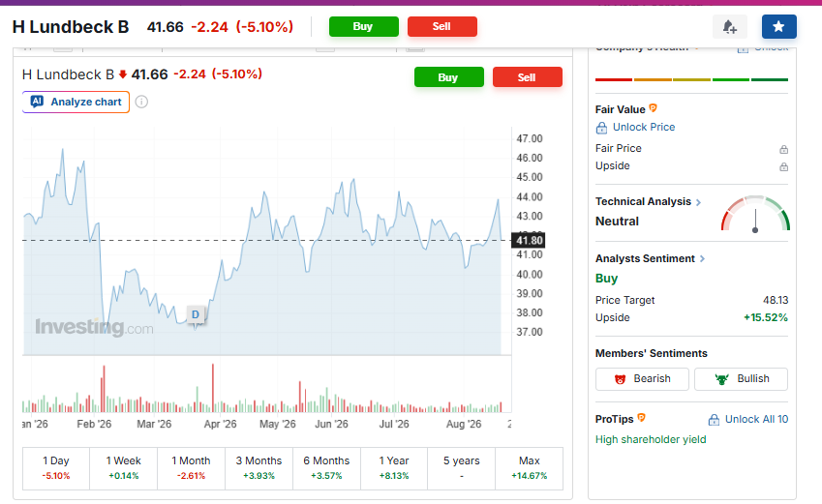The width and height of the screenshot is (822, 504).
Task: Click the 41.80 current price label
Action: [530, 241]
